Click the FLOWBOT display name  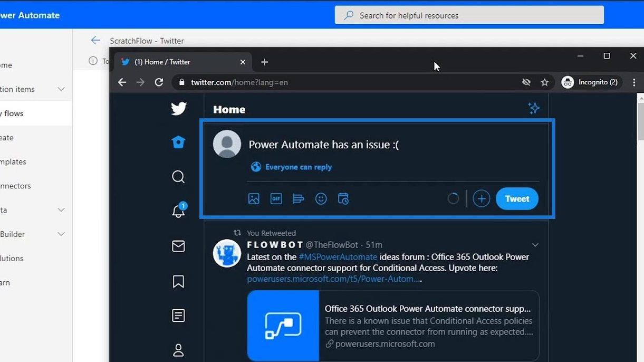pyautogui.click(x=275, y=245)
